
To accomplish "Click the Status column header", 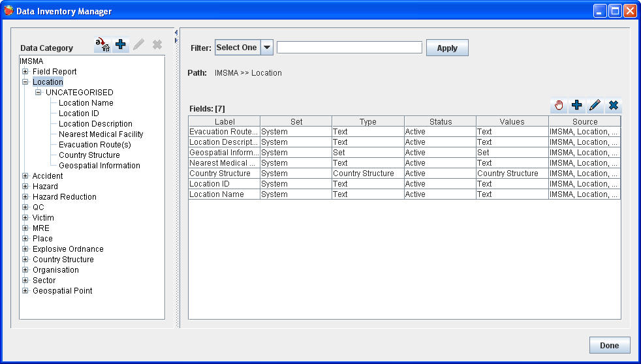I will [440, 121].
